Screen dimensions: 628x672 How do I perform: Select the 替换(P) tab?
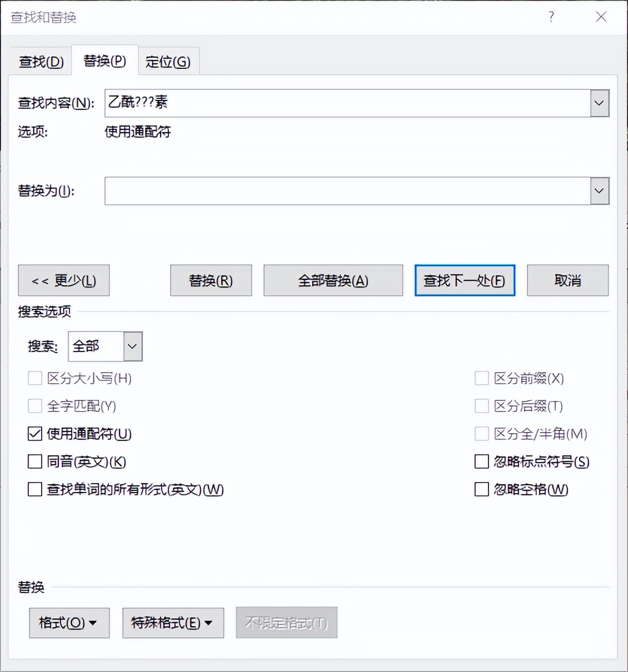(x=104, y=60)
